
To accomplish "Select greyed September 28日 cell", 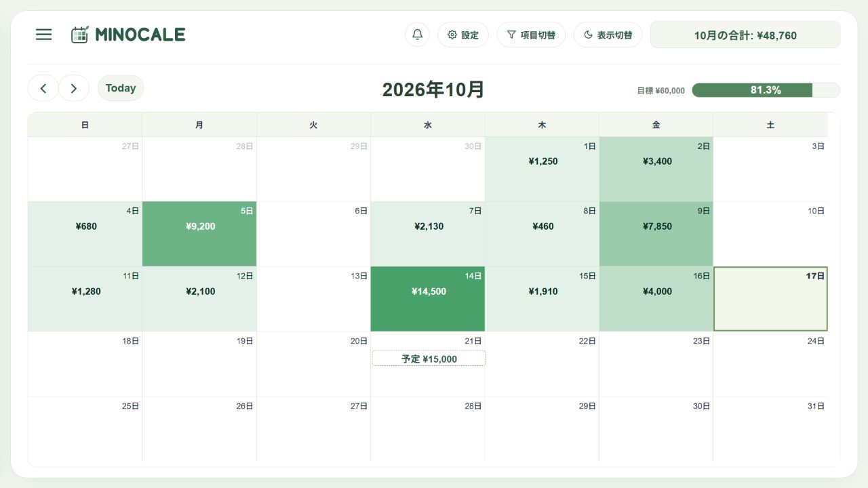I will click(x=199, y=169).
